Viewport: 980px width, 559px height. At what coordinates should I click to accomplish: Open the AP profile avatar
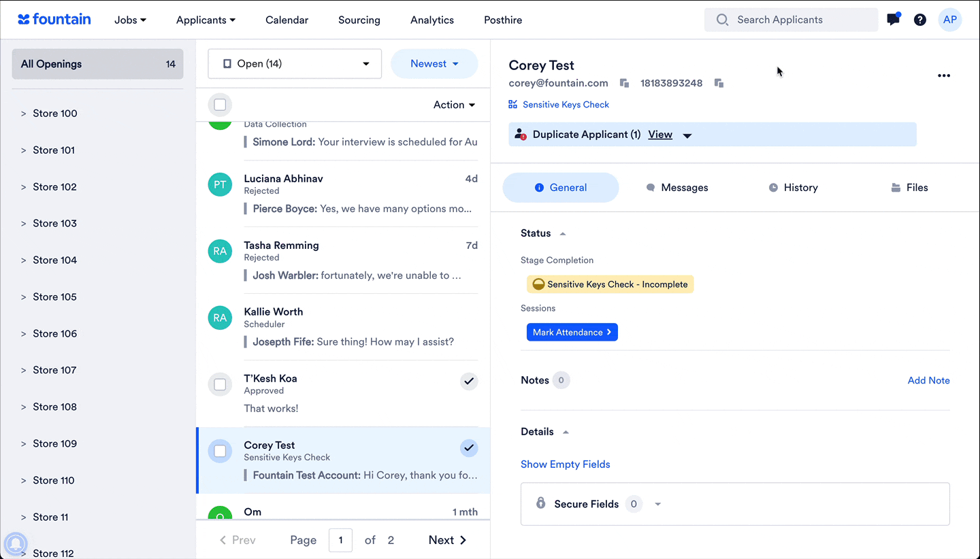pyautogui.click(x=950, y=20)
